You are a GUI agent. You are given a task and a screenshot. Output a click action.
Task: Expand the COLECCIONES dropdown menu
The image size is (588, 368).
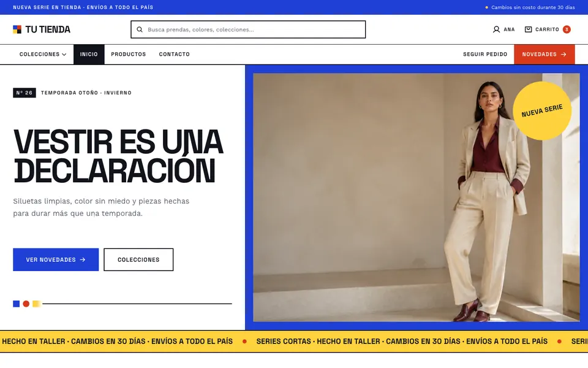click(x=43, y=55)
